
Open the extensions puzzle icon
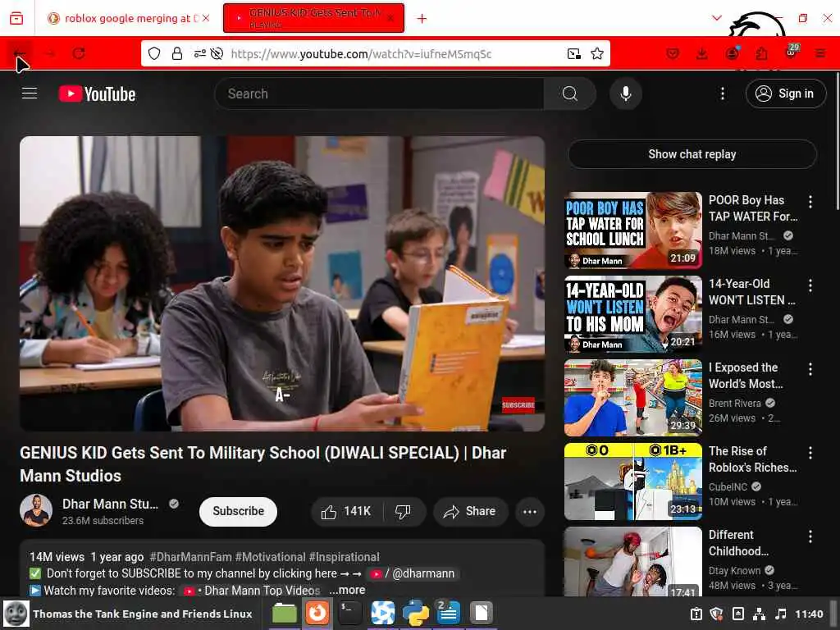(x=761, y=53)
